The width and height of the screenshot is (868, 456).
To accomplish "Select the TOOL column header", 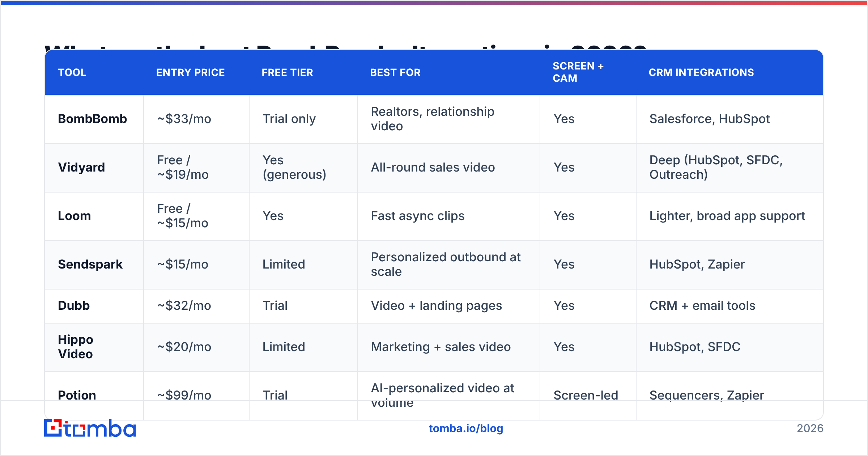I will pyautogui.click(x=72, y=72).
